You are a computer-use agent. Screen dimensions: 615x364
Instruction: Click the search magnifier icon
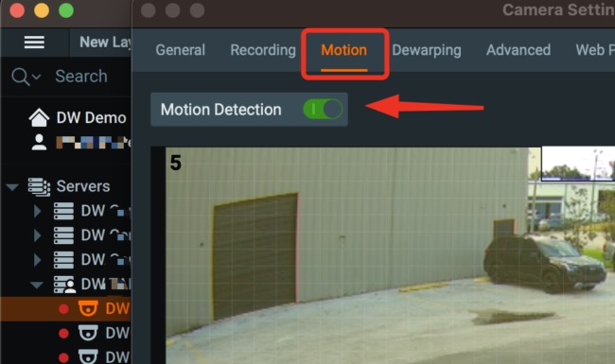20,77
